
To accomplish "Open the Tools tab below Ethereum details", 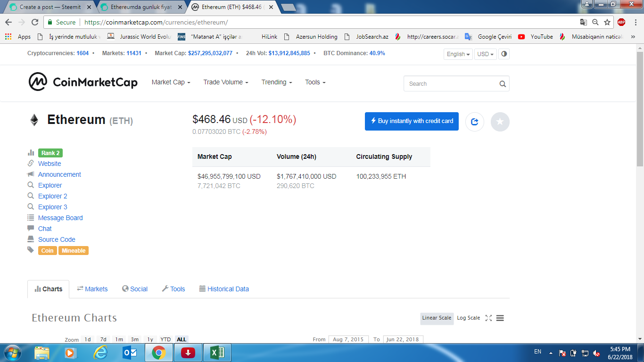I will pos(173,289).
